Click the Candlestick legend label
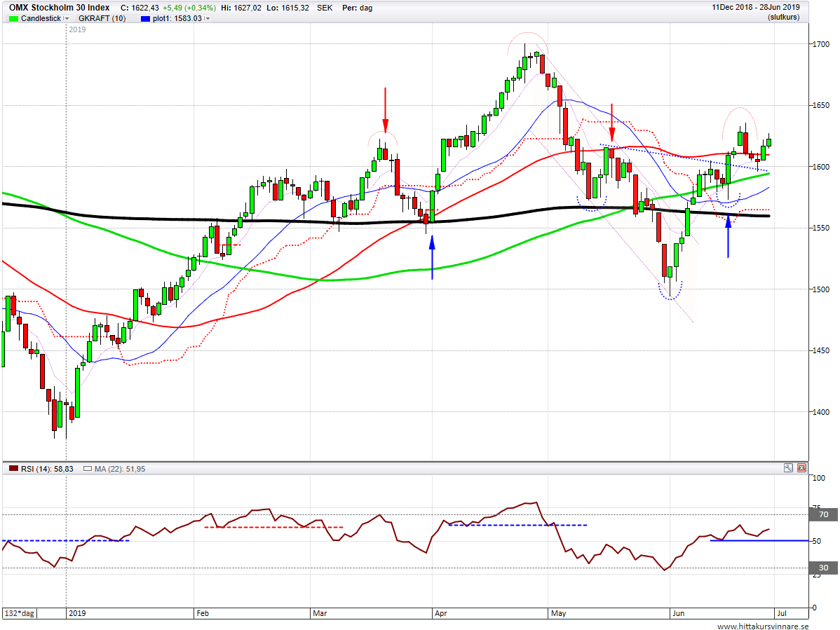 pos(41,18)
